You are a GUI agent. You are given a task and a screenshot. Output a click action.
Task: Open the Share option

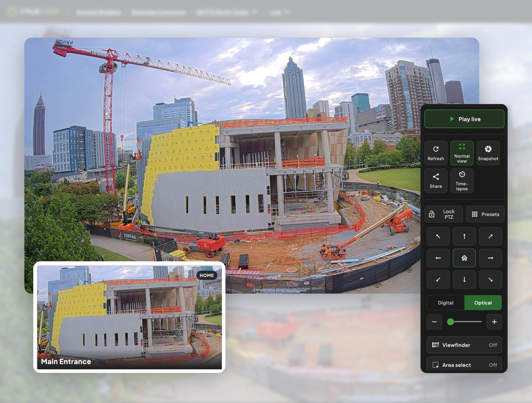[x=436, y=181]
